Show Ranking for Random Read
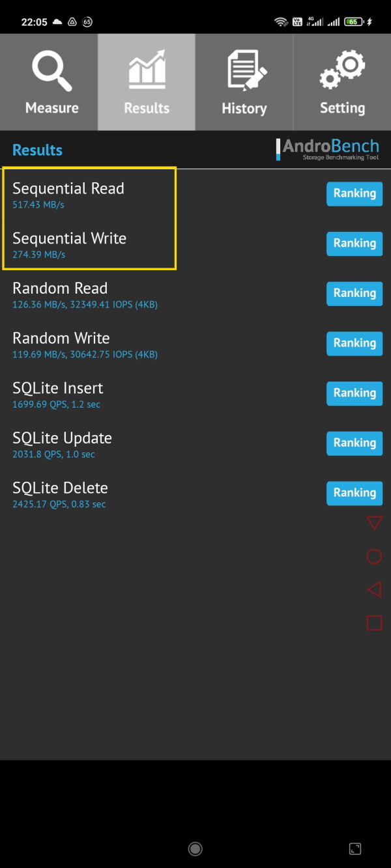This screenshot has height=868, width=391. [355, 294]
